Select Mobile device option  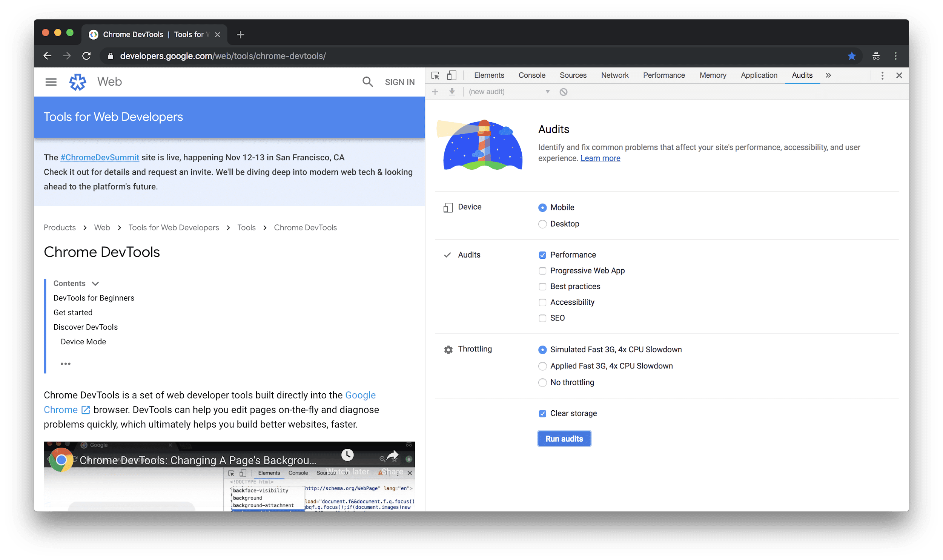click(x=543, y=207)
